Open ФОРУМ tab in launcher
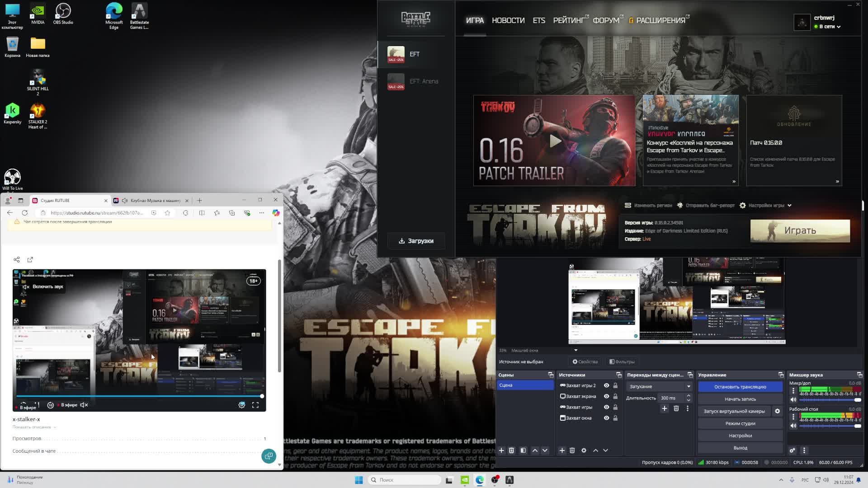 (x=606, y=20)
